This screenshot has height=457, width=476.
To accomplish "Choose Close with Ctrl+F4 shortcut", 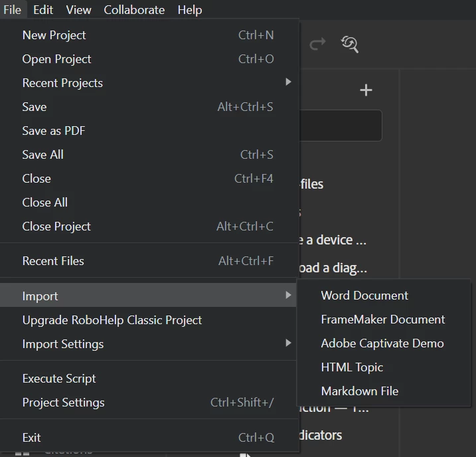I will 148,179.
